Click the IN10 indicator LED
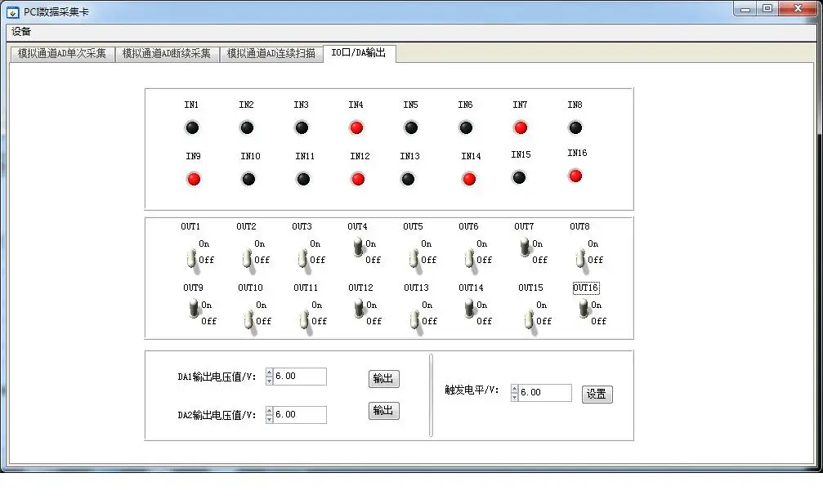Image resolution: width=823 pixels, height=504 pixels. [x=248, y=179]
